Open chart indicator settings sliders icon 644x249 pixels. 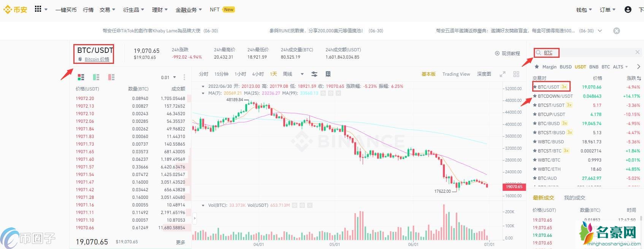[314, 74]
